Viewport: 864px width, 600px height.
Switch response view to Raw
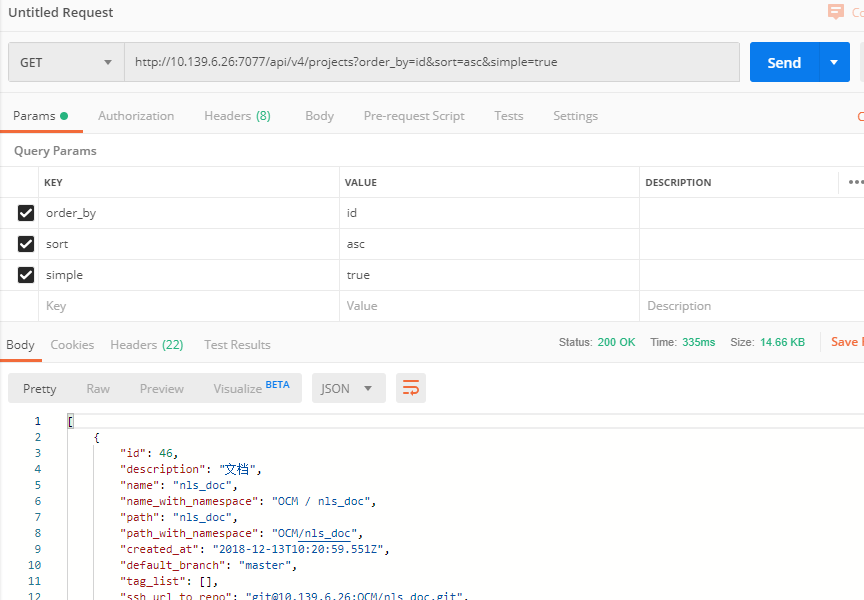(x=98, y=388)
